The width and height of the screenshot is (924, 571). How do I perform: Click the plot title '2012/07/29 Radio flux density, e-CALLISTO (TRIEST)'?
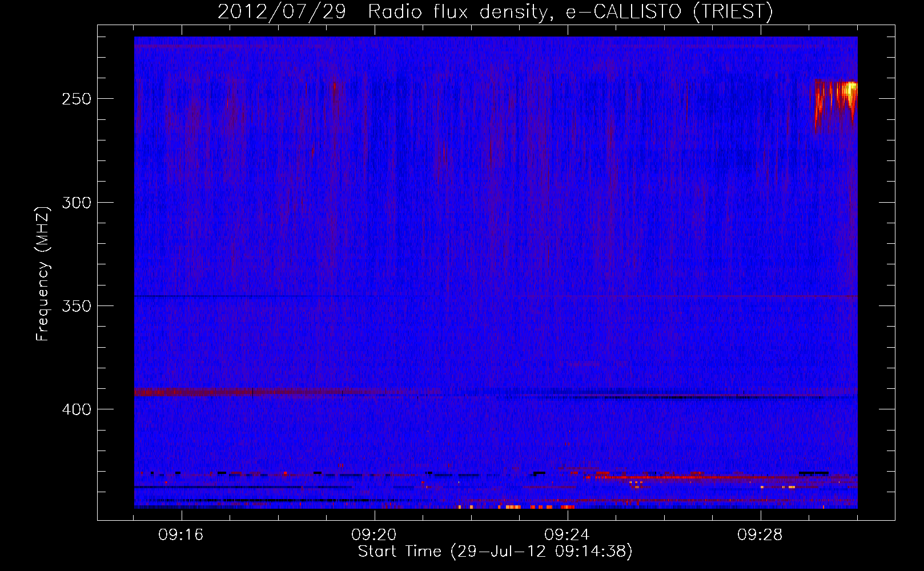point(495,11)
